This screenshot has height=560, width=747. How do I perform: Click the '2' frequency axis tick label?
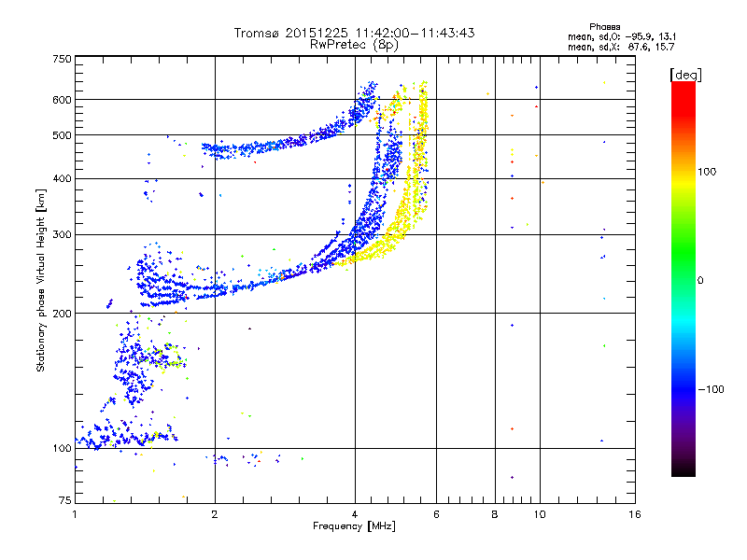(215, 514)
